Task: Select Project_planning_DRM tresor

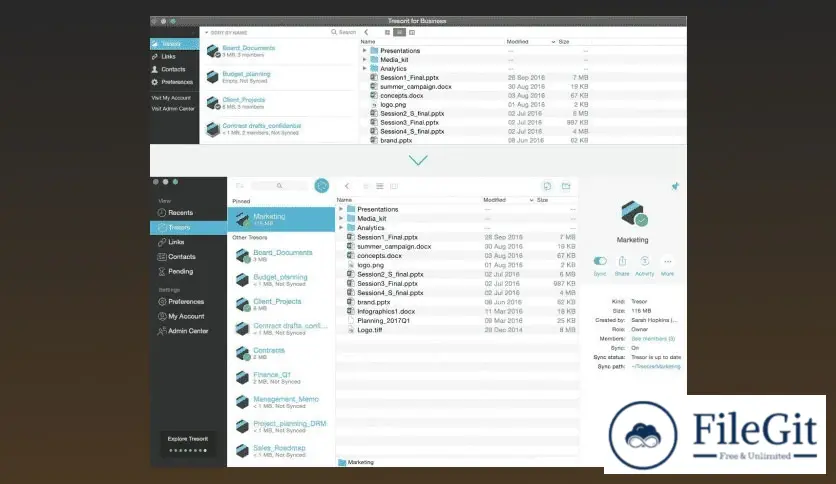Action: 281,426
